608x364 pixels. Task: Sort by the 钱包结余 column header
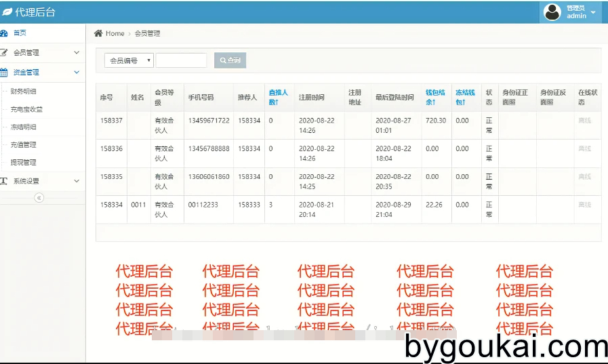[x=435, y=98]
